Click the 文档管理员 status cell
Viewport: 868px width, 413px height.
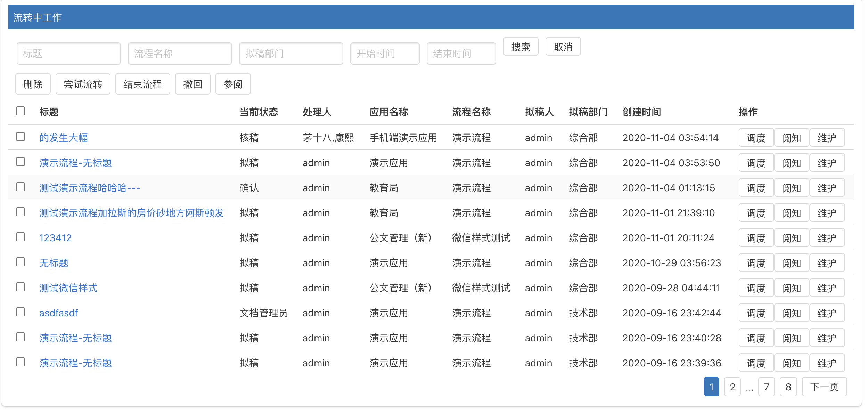pyautogui.click(x=264, y=313)
